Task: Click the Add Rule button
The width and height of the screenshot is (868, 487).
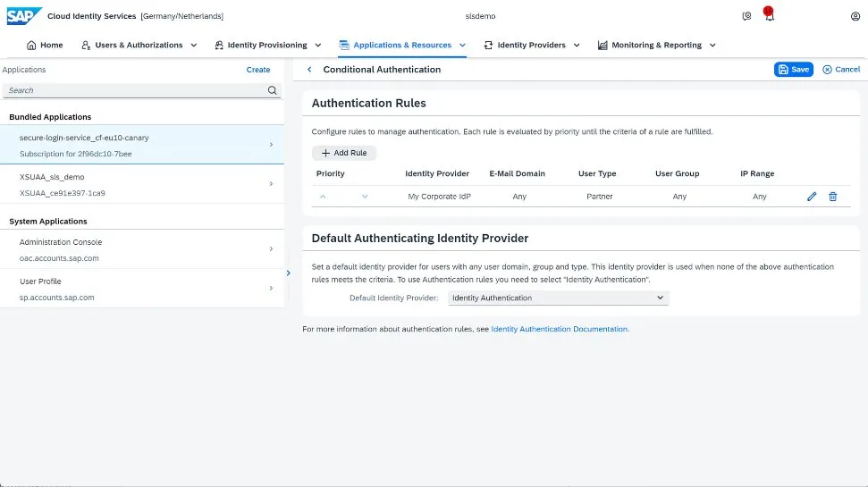Action: tap(344, 153)
